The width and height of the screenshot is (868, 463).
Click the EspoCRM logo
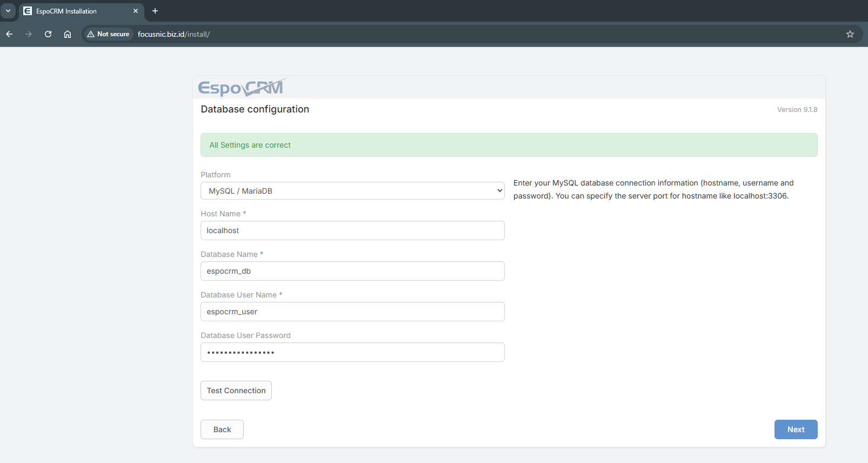point(241,88)
